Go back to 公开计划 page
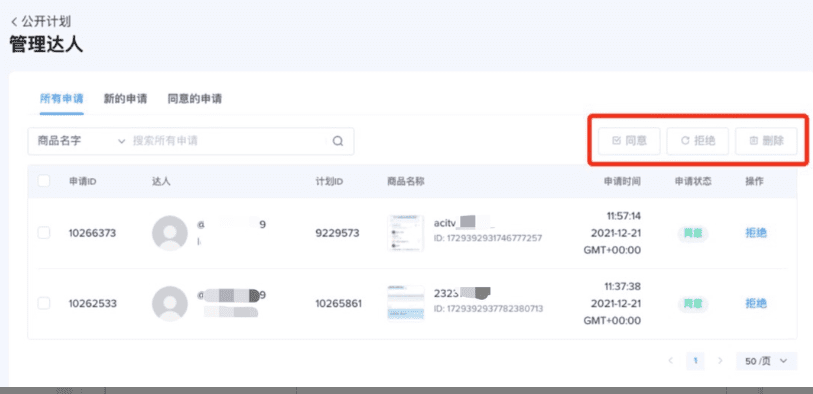 pyautogui.click(x=41, y=21)
